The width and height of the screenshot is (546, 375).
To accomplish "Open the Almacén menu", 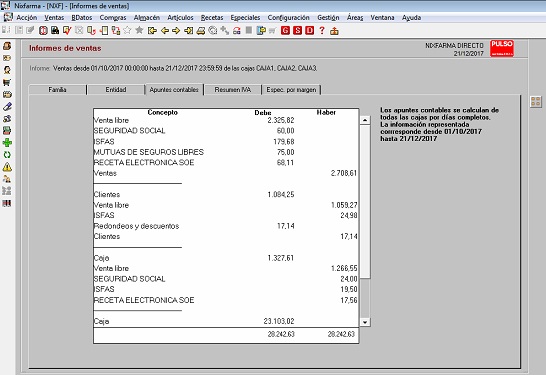I will (147, 17).
